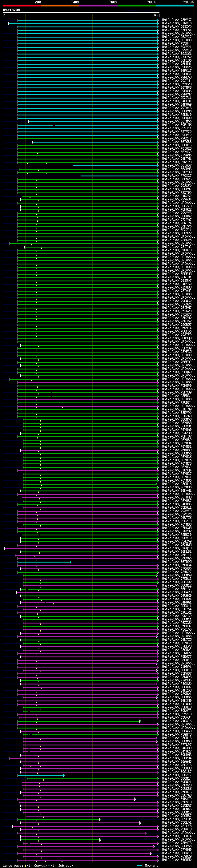
Task: Click the UniRef100_A9PHC1 label
Action: pyautogui.click(x=176, y=74)
